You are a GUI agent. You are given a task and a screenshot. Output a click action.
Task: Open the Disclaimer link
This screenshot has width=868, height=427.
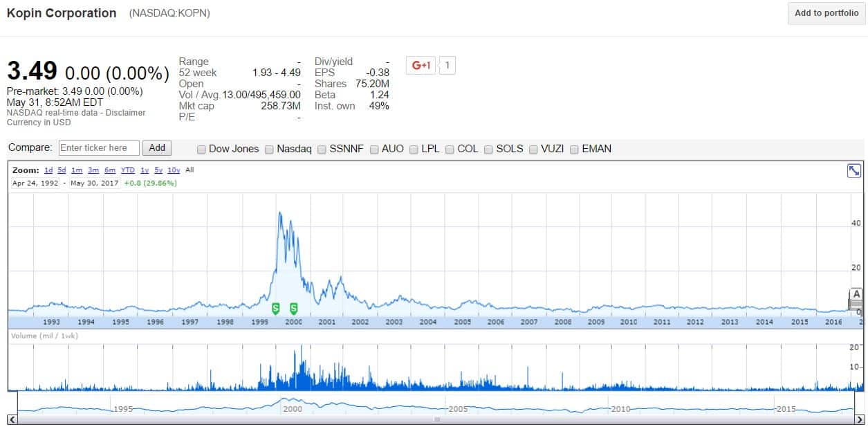127,113
